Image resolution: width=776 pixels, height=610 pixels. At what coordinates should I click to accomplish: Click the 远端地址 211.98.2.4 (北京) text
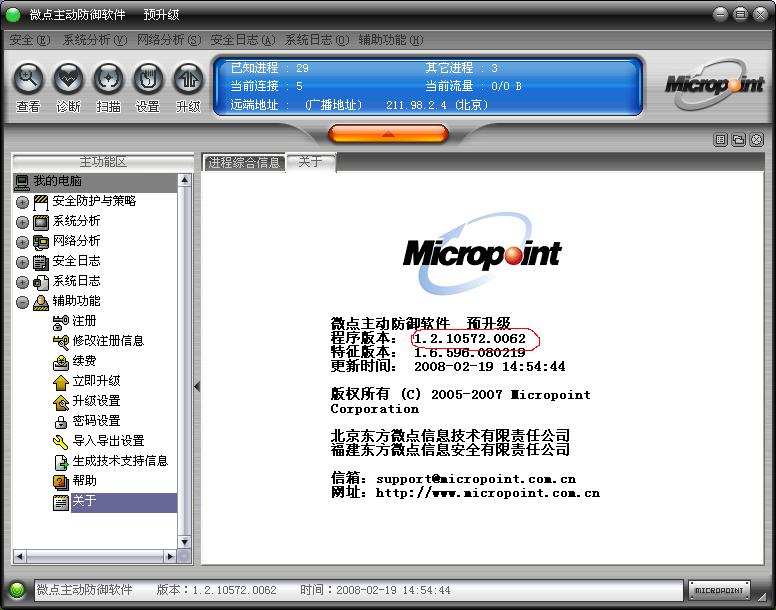[437, 105]
